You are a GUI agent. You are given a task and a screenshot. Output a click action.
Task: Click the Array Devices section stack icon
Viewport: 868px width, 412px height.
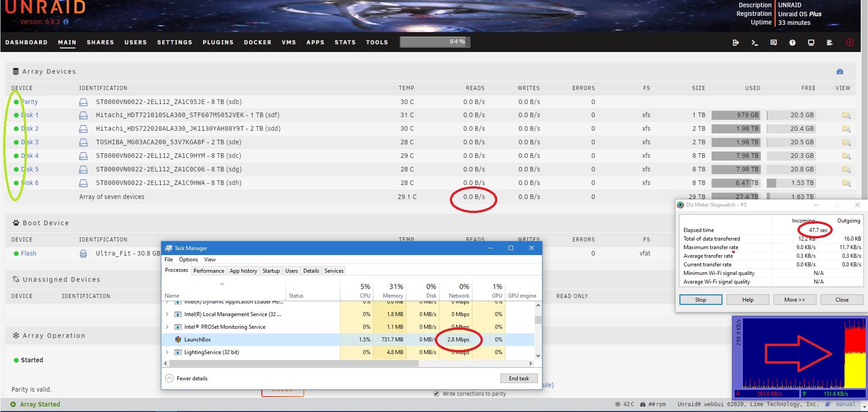[16, 71]
